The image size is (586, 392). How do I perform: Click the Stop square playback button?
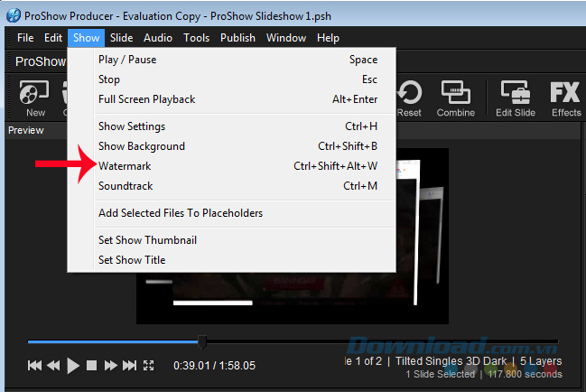91,365
